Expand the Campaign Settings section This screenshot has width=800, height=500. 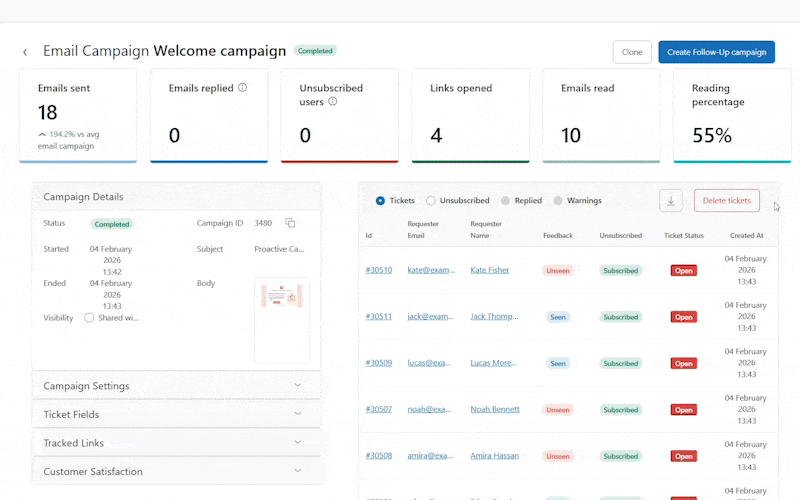pyautogui.click(x=177, y=386)
